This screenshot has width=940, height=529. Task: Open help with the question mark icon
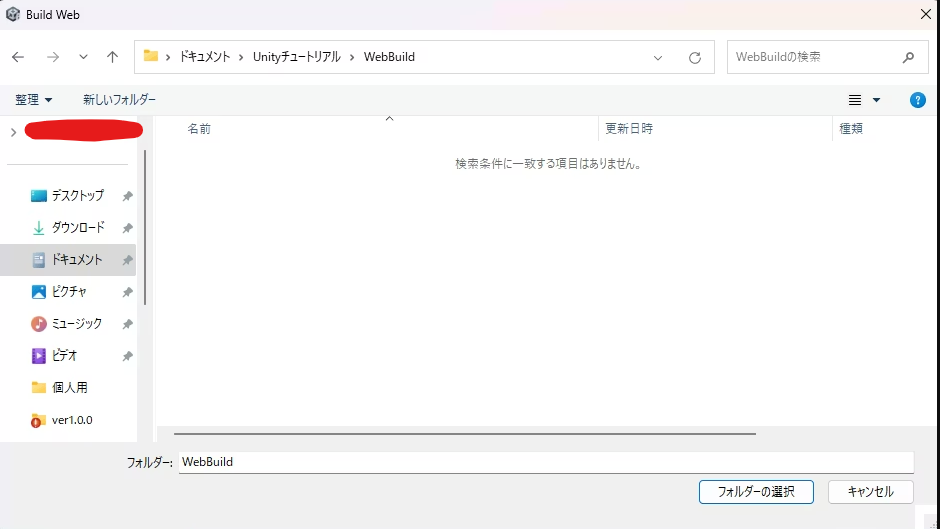point(917,100)
